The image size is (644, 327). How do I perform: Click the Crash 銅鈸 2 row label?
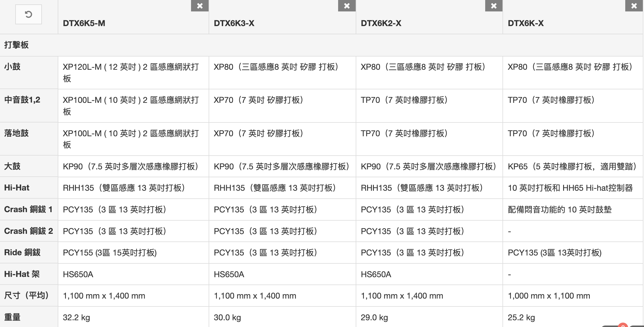(28, 231)
